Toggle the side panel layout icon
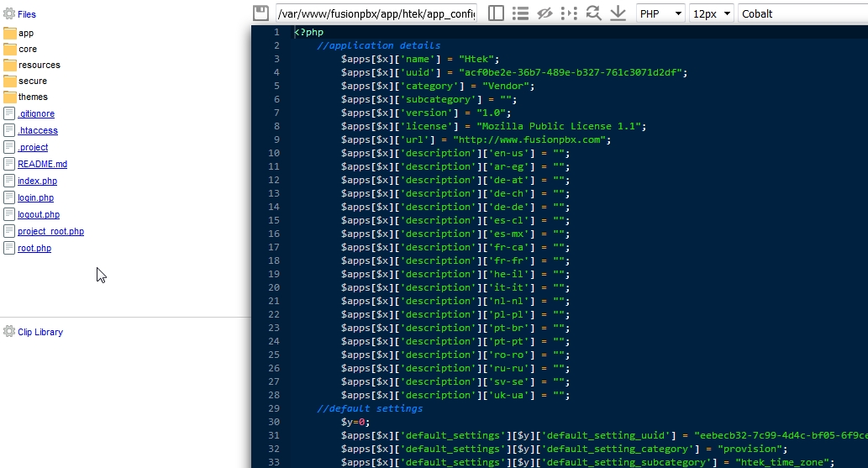Image resolution: width=868 pixels, height=468 pixels. pyautogui.click(x=496, y=13)
